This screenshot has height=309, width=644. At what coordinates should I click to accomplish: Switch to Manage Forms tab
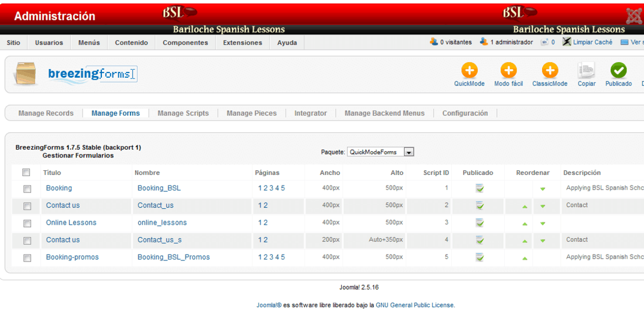[x=115, y=114]
